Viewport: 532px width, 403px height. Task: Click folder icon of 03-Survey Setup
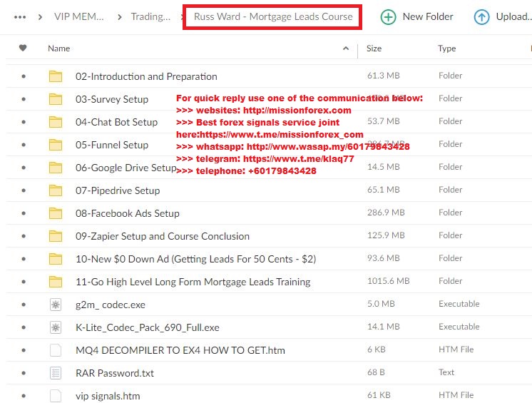click(x=56, y=99)
